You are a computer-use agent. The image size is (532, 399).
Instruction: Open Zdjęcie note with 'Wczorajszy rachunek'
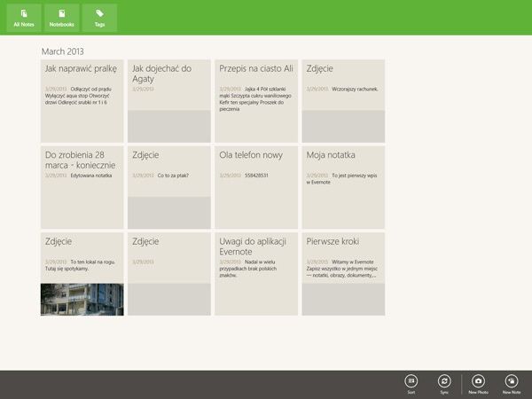pyautogui.click(x=343, y=101)
